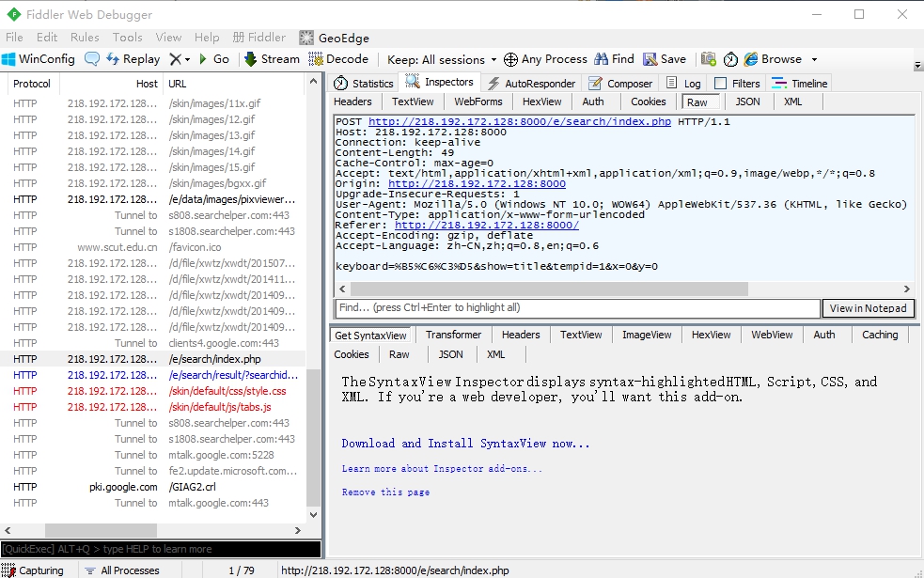Toggle Stream mode in toolbar

(x=272, y=59)
